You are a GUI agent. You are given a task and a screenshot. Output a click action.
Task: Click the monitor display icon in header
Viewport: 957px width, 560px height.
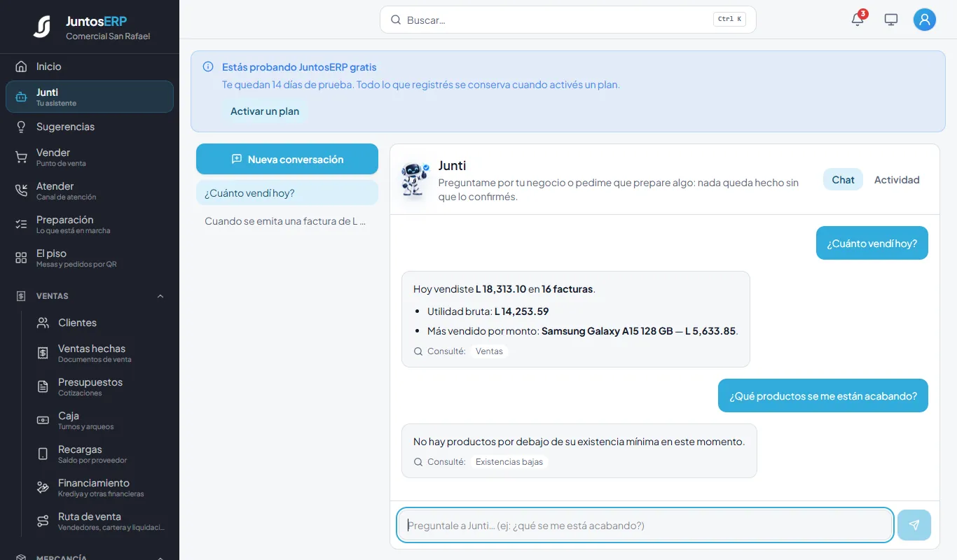(x=891, y=20)
